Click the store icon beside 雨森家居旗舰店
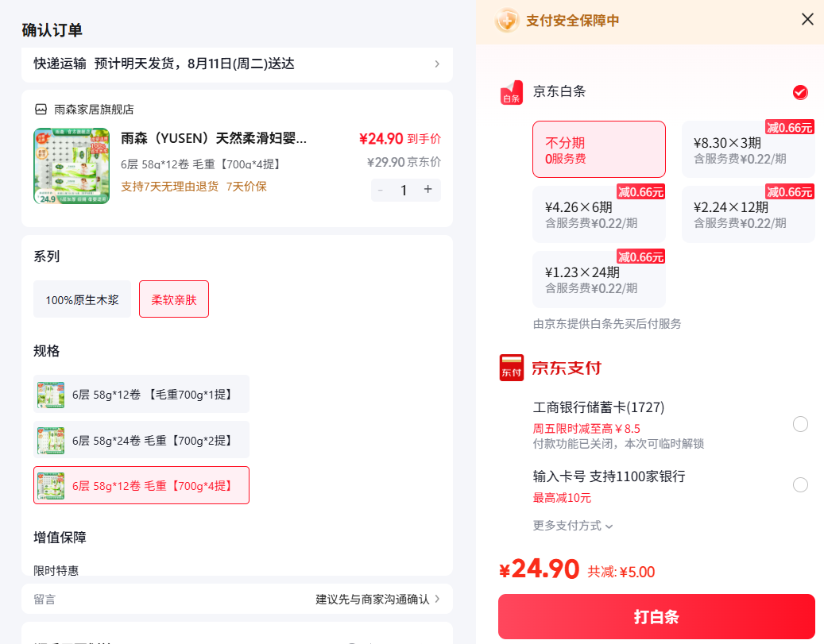This screenshot has height=644, width=824. (41, 110)
